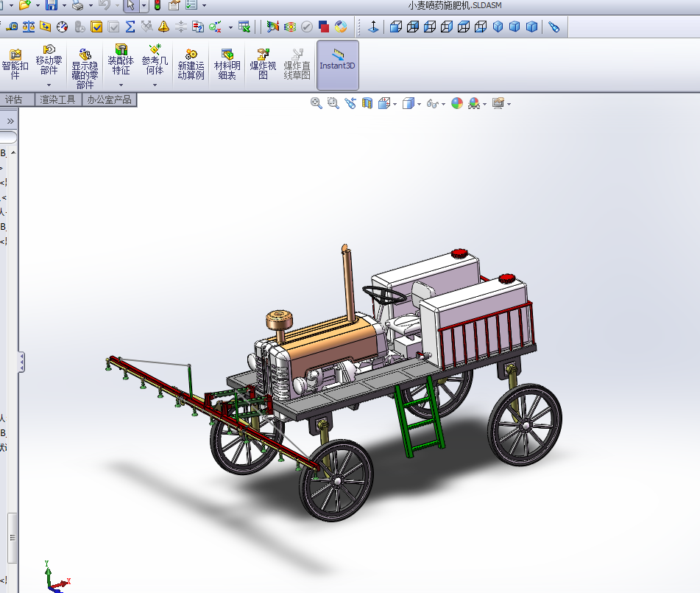Screen dimensions: 700x593
Task: Click the 智能扣件 button
Action: pos(15,65)
